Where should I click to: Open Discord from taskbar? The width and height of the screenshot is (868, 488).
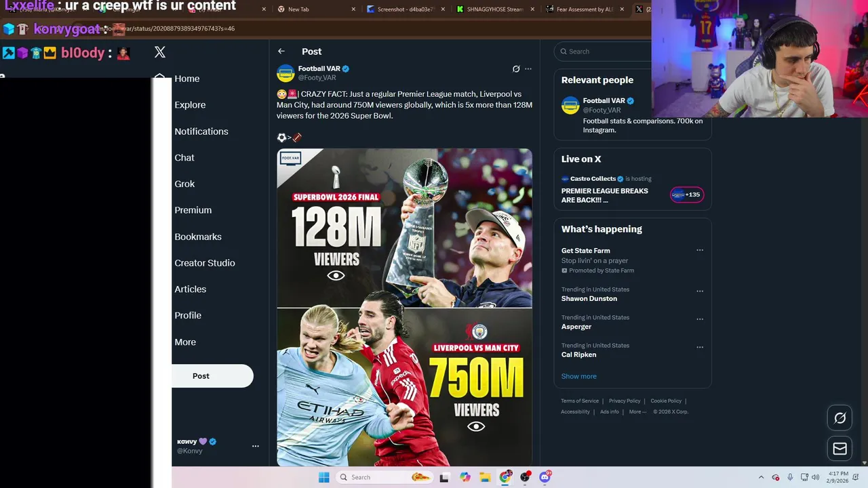coord(545,477)
